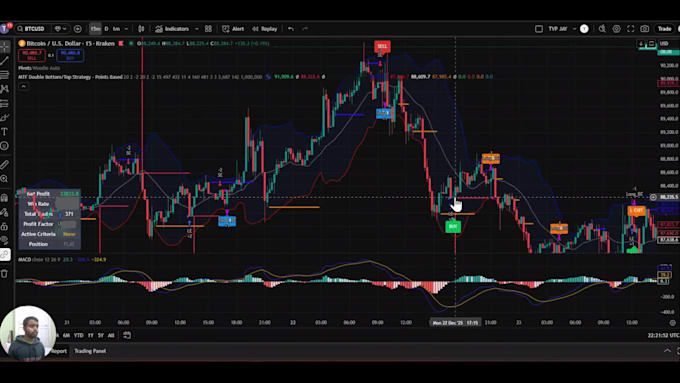Select the ruler measure tool

point(5,164)
